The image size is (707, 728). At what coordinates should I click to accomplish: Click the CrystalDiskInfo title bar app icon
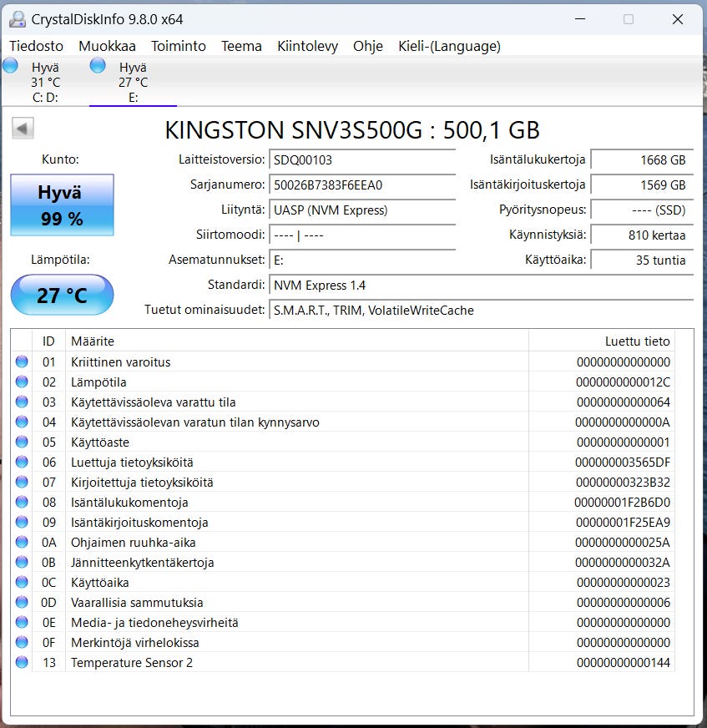17,18
